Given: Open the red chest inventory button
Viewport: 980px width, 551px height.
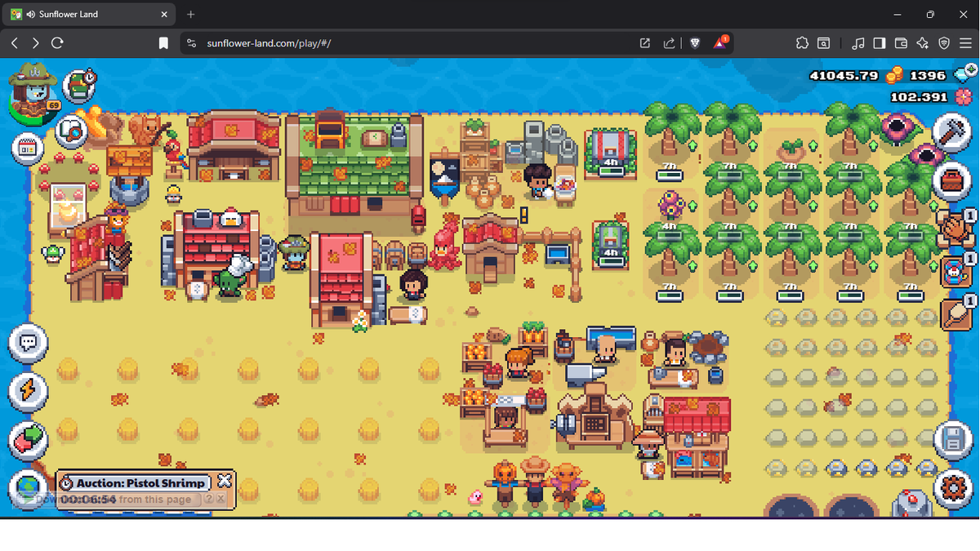Looking at the screenshot, I should pyautogui.click(x=951, y=180).
